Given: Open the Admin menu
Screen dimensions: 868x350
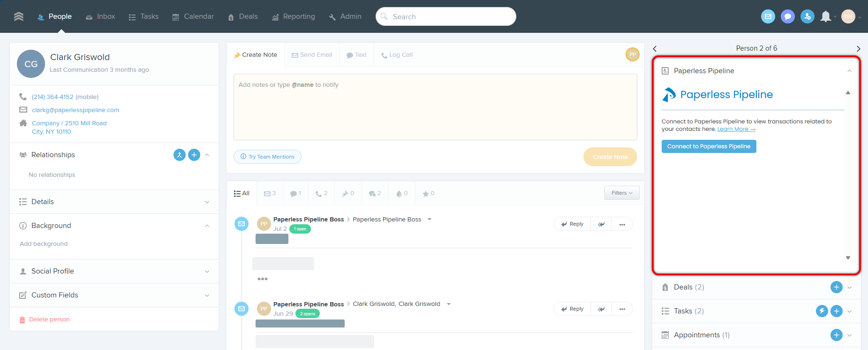Looking at the screenshot, I should coord(345,16).
